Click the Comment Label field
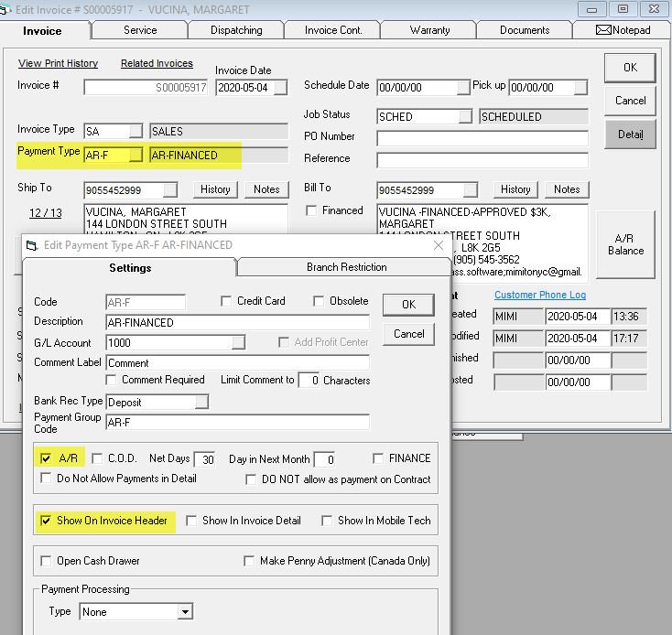This screenshot has width=672, height=635. point(237,362)
